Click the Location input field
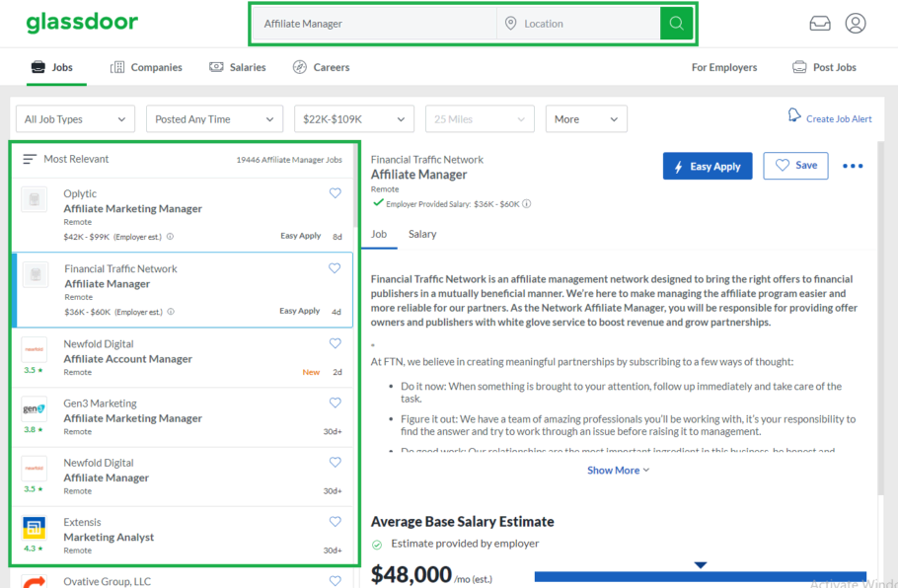 point(579,24)
